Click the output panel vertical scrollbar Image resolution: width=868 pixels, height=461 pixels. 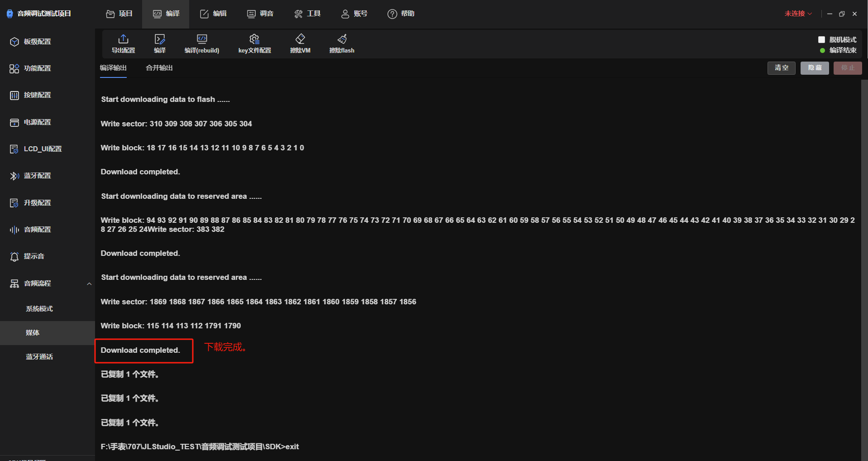coord(864,270)
